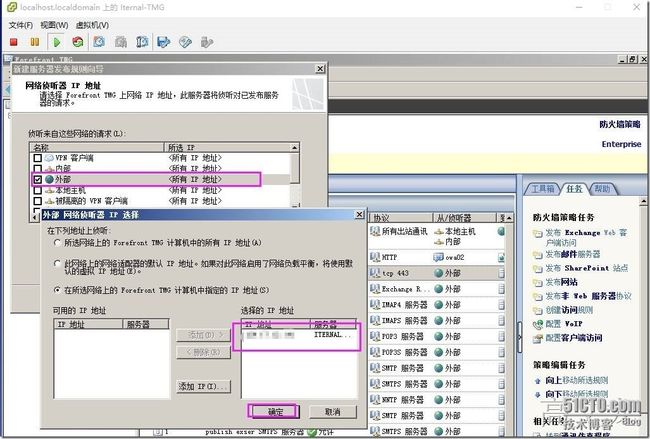Click the Forefront TMG window restore button

(x=633, y=59)
